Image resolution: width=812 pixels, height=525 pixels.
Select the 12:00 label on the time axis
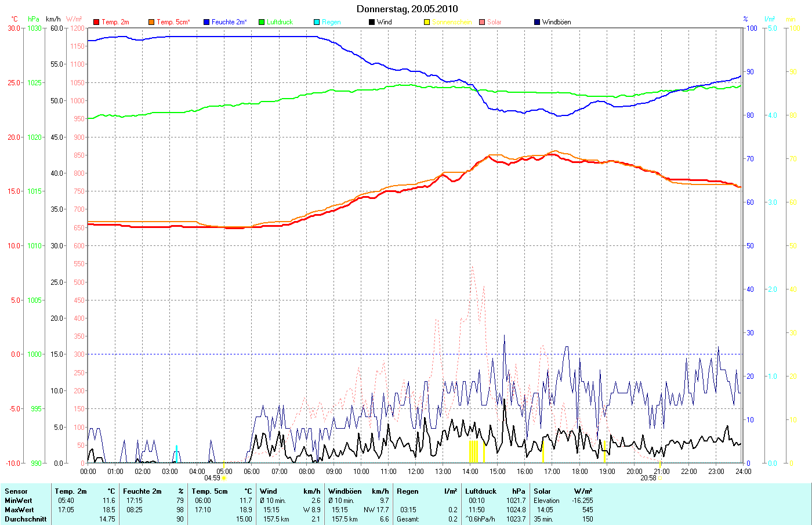[416, 471]
